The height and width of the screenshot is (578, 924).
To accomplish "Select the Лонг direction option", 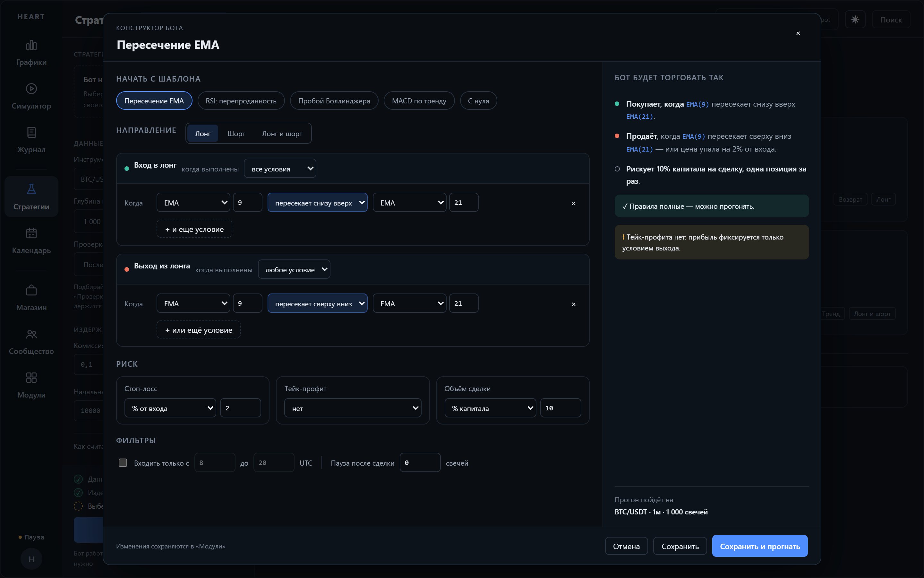I will (x=203, y=133).
